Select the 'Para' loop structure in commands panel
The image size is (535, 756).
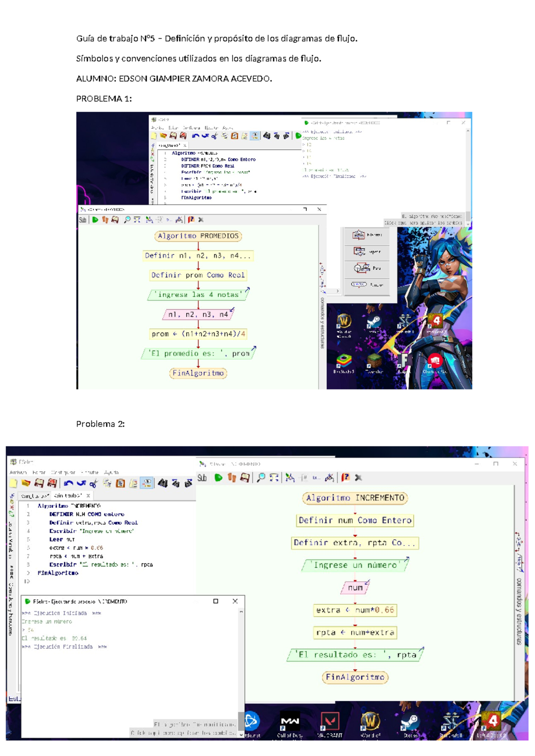367,268
